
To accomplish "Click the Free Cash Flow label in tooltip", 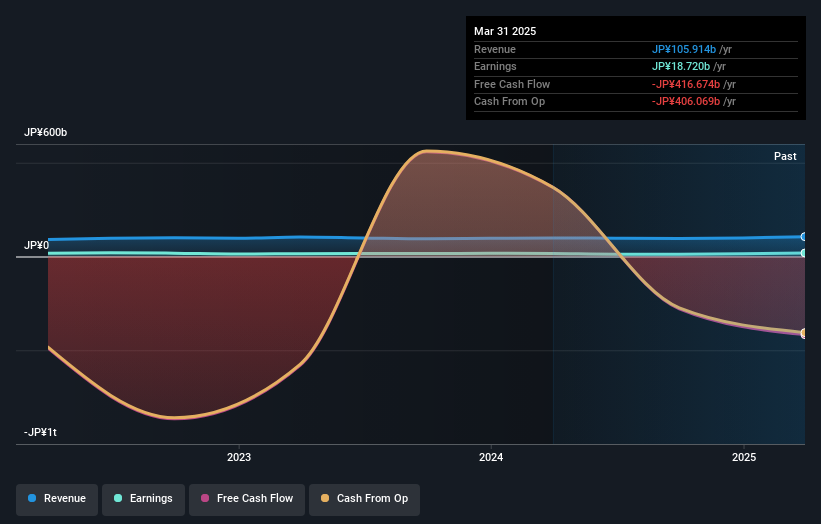I will [512, 84].
